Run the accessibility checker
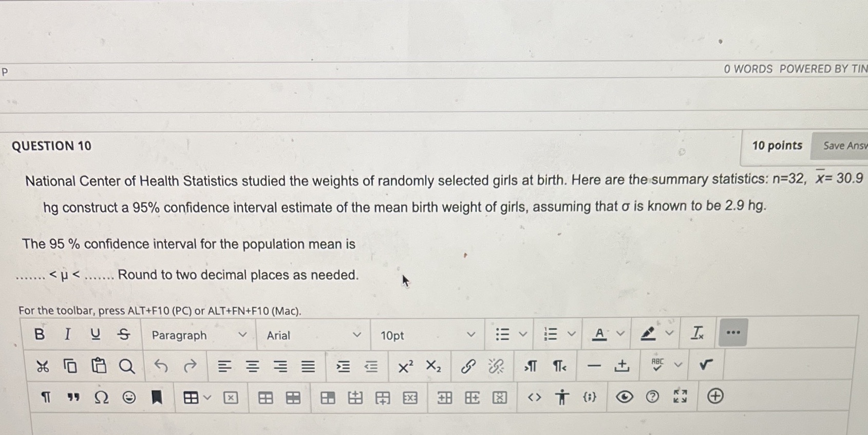The width and height of the screenshot is (868, 435). pos(562,397)
